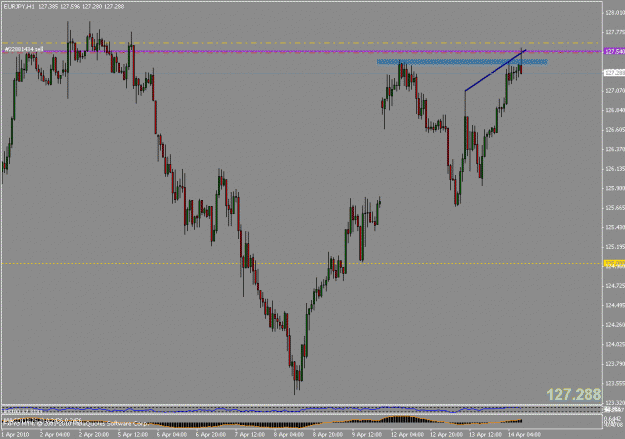The height and width of the screenshot is (439, 625).
Task: Click the 125.900 price axis label
Action: click(x=615, y=189)
